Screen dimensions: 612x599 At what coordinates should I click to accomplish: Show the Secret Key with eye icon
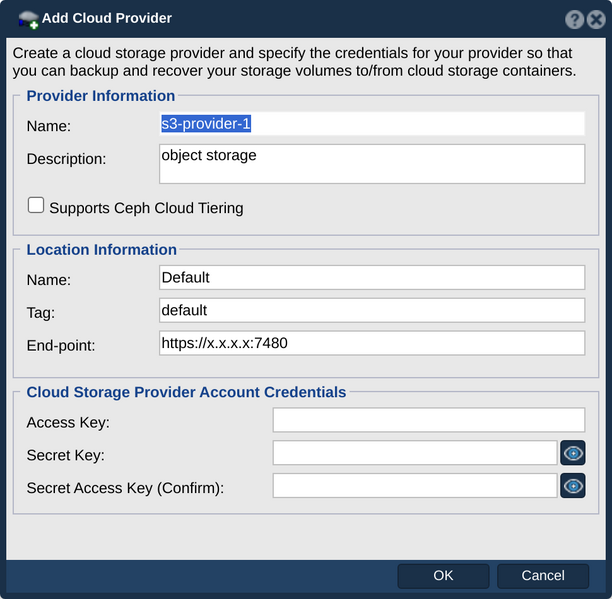click(573, 453)
